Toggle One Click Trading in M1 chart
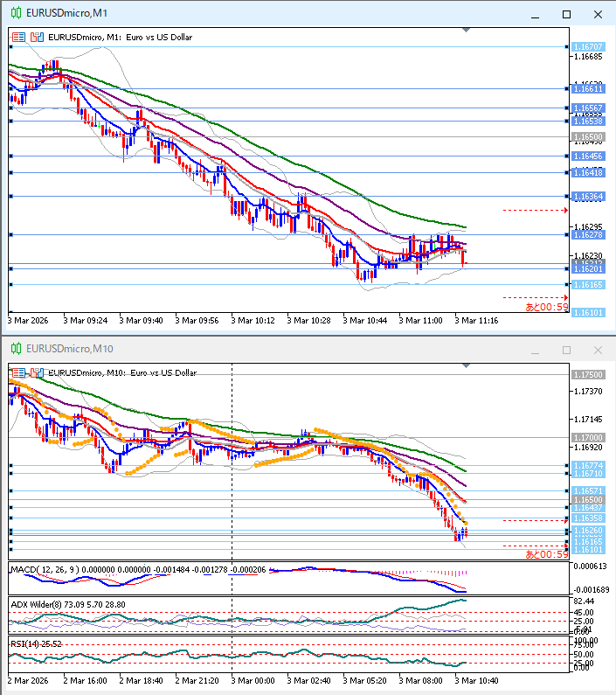This screenshot has height=695, width=616. (x=19, y=37)
